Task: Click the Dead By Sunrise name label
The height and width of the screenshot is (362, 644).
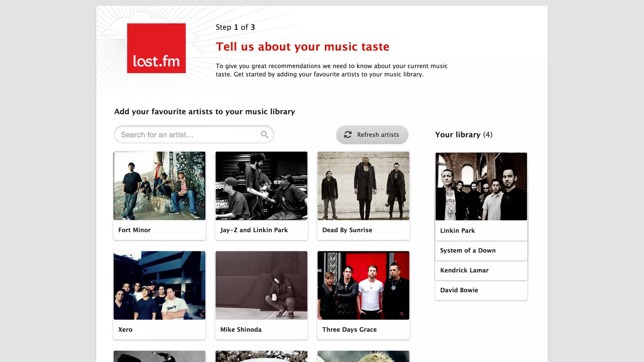Action: (347, 230)
